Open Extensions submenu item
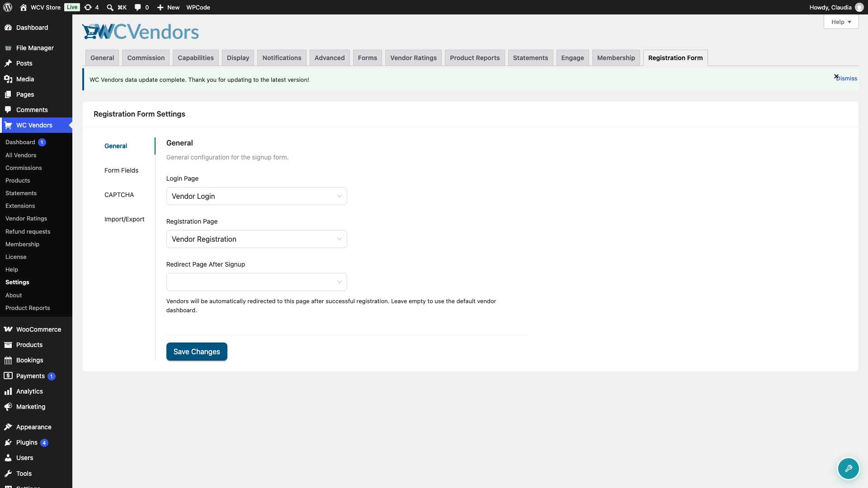Screen dimensions: 868x488 (x=20, y=206)
